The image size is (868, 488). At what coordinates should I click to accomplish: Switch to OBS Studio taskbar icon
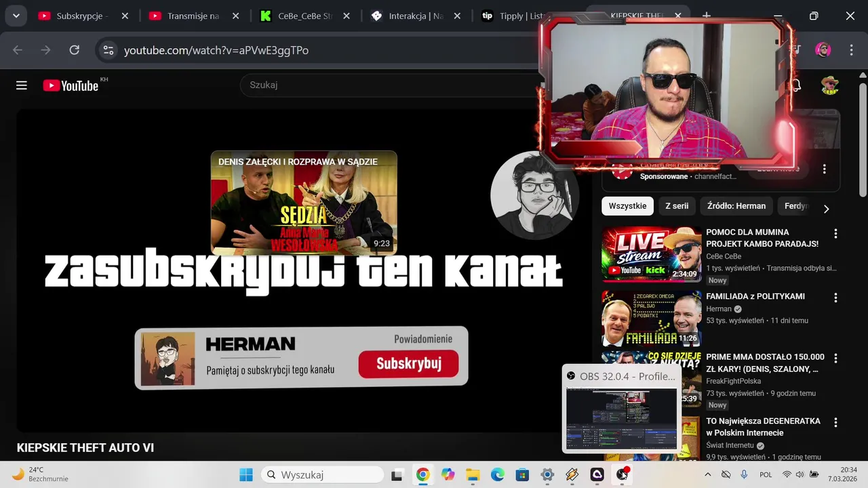click(622, 474)
